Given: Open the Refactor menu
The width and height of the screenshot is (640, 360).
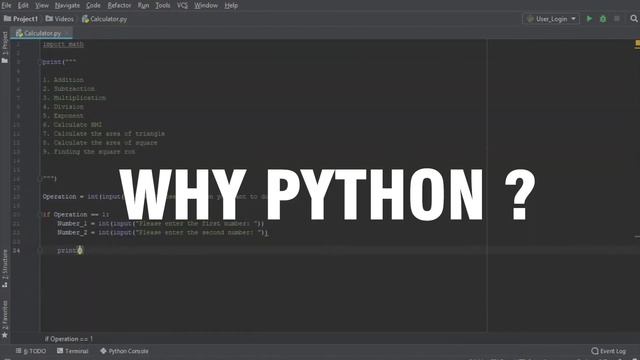Looking at the screenshot, I should pos(119,5).
